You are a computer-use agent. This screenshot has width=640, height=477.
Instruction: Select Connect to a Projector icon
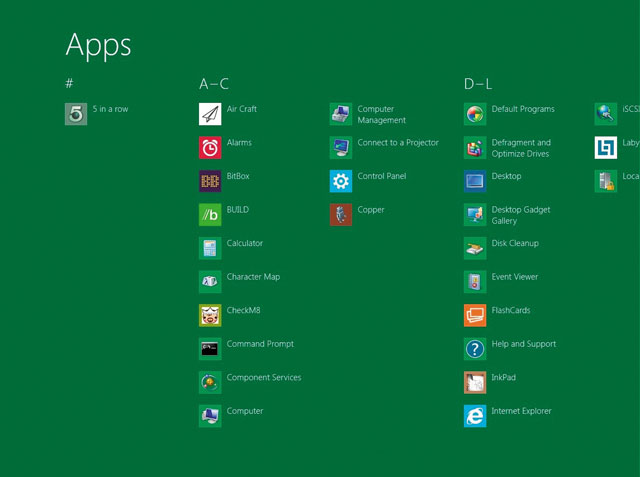[341, 147]
